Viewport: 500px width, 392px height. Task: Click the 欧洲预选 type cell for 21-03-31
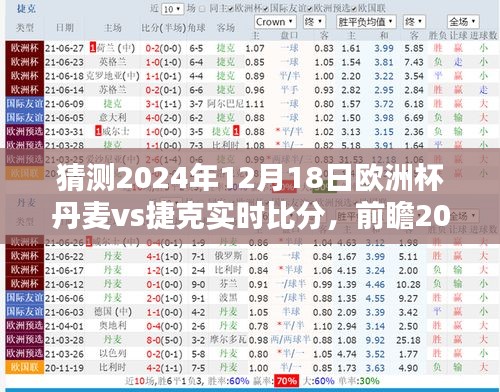25,131
